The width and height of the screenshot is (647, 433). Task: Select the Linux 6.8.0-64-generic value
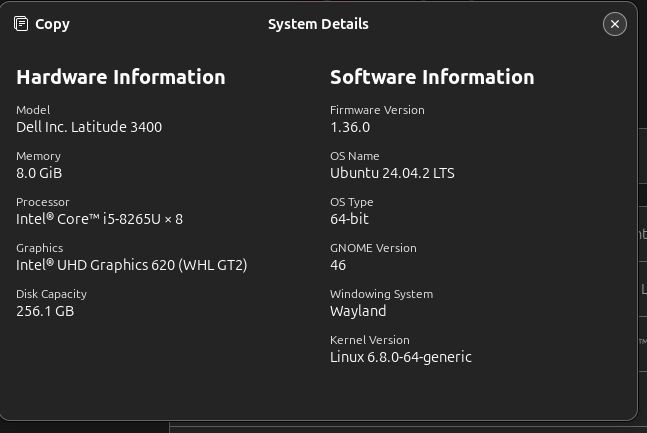[401, 357]
